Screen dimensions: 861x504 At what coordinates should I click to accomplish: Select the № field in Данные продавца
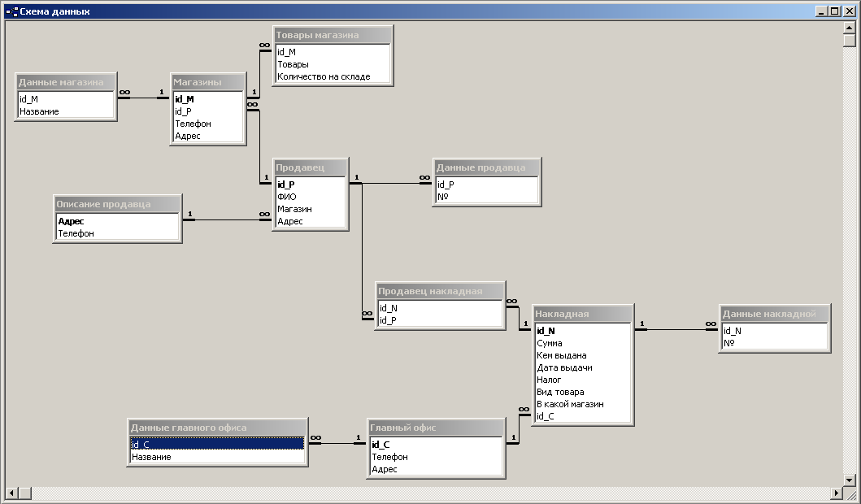(x=486, y=197)
